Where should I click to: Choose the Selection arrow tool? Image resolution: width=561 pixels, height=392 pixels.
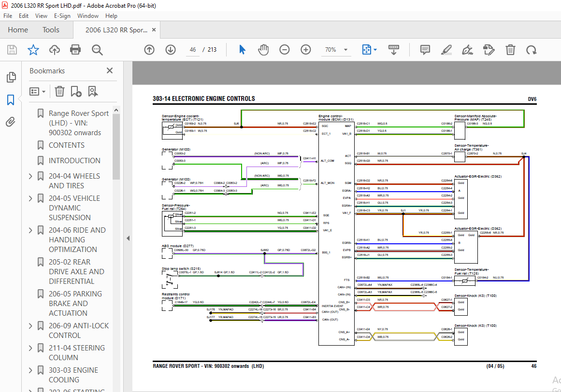pyautogui.click(x=242, y=50)
